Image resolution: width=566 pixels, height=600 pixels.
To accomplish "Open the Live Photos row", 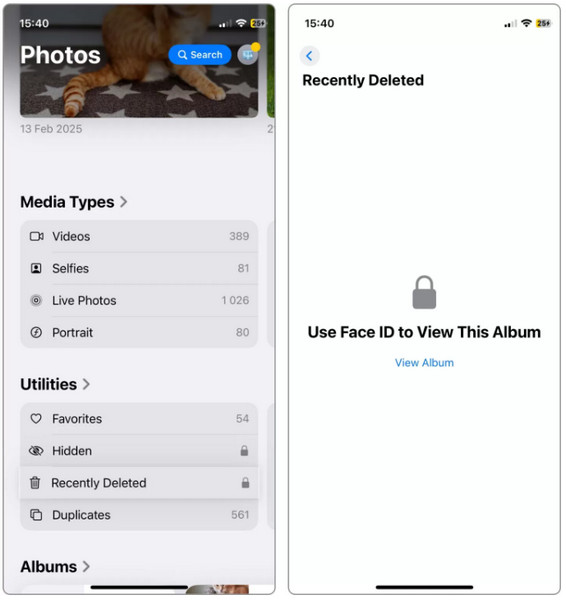I will pos(139,301).
